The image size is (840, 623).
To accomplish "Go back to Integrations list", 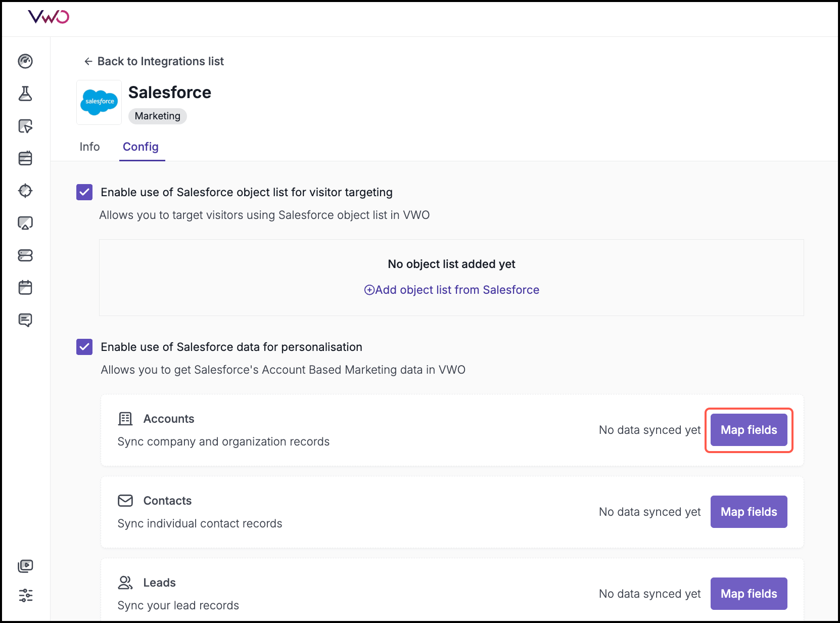I will [154, 61].
